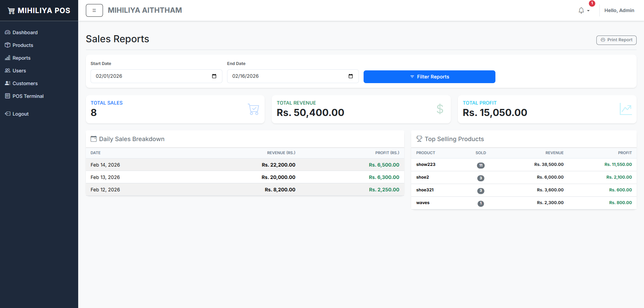Click profit Rs. 2,250.00

click(x=384, y=190)
